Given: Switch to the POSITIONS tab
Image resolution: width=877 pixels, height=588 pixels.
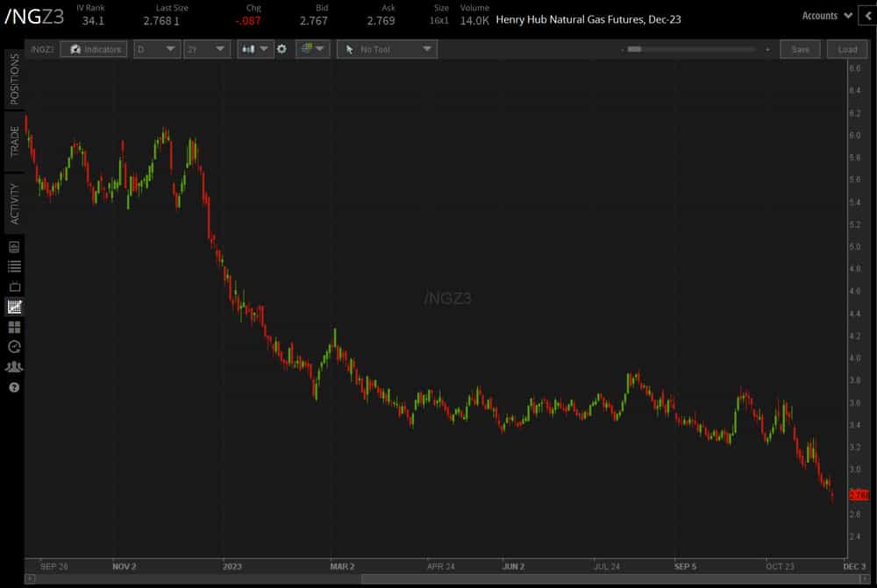Looking at the screenshot, I should click(x=14, y=80).
